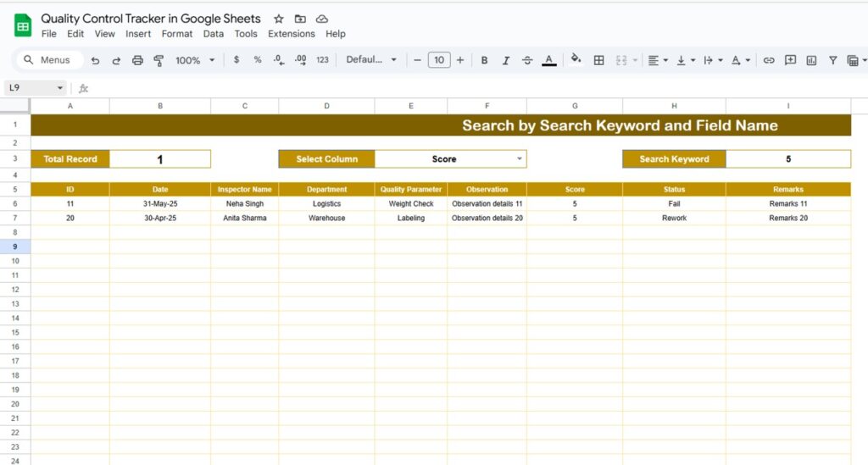
Task: Click the Rework status cell
Action: (x=674, y=218)
